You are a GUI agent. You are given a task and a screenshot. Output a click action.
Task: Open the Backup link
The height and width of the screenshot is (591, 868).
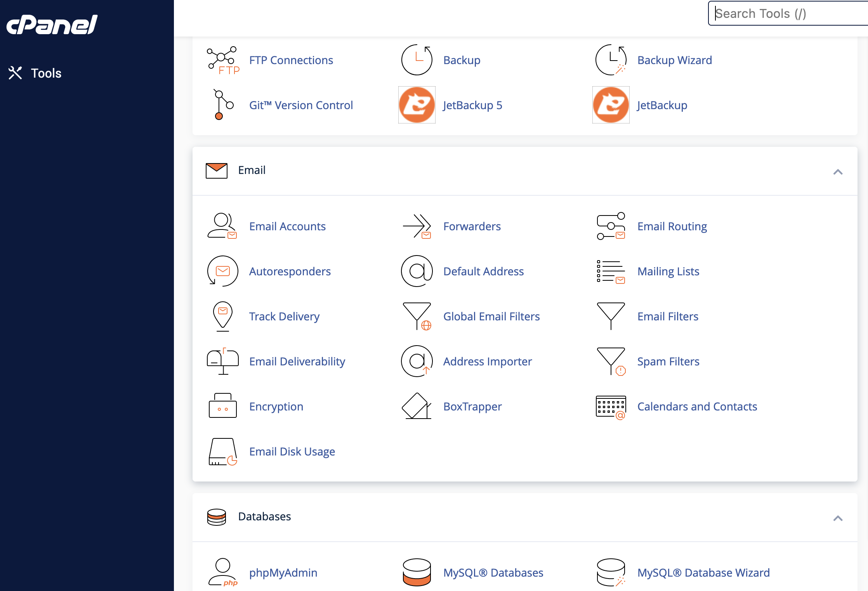coord(462,60)
